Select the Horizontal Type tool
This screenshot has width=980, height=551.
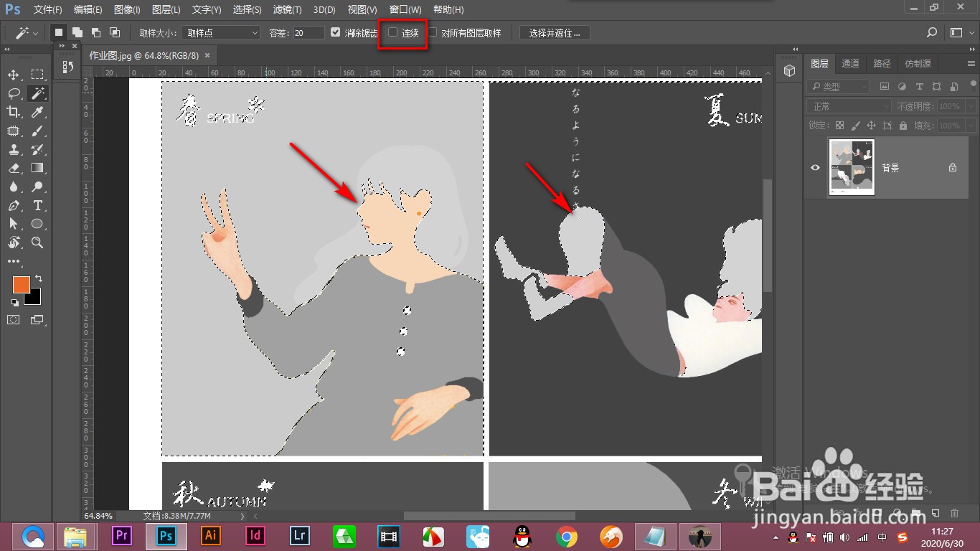tap(37, 205)
